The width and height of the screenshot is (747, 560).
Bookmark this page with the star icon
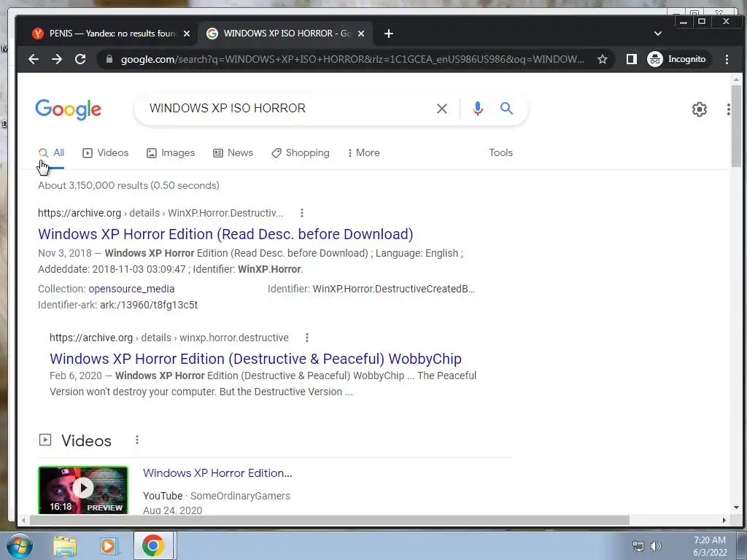point(603,59)
